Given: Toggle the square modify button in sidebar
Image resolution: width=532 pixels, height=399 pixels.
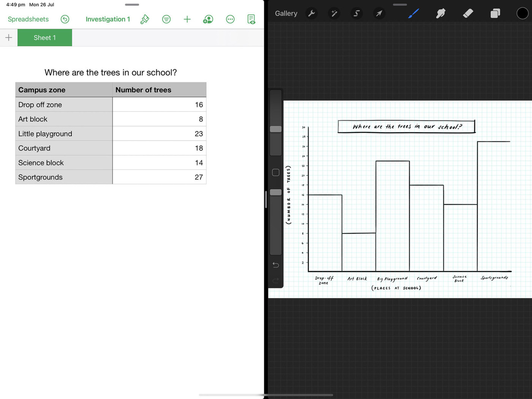Looking at the screenshot, I should [x=275, y=173].
